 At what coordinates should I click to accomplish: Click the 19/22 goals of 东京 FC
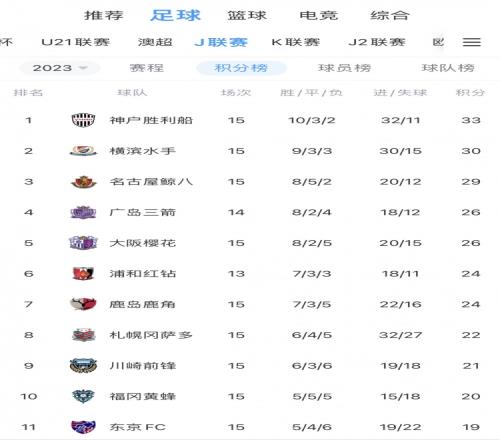click(x=401, y=427)
